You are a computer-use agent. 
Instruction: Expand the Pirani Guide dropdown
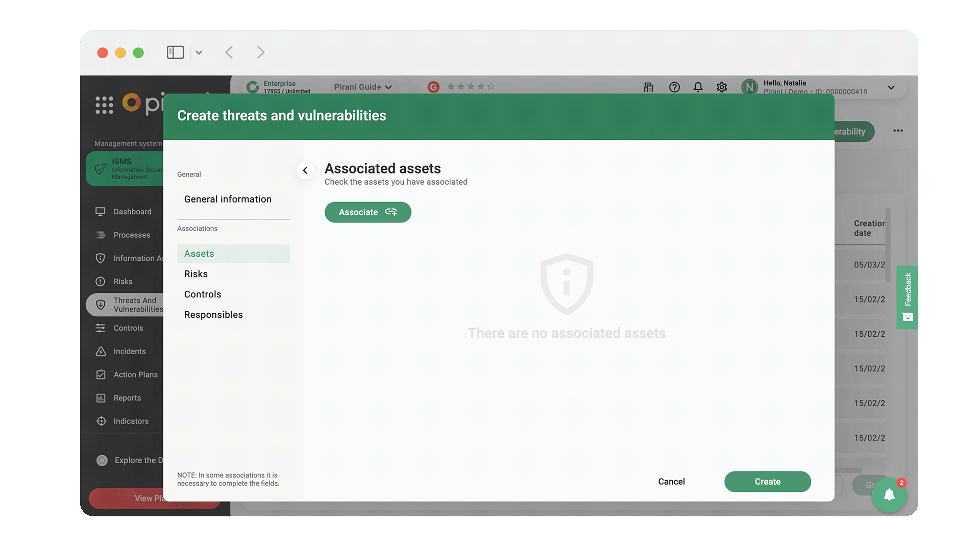(x=363, y=87)
